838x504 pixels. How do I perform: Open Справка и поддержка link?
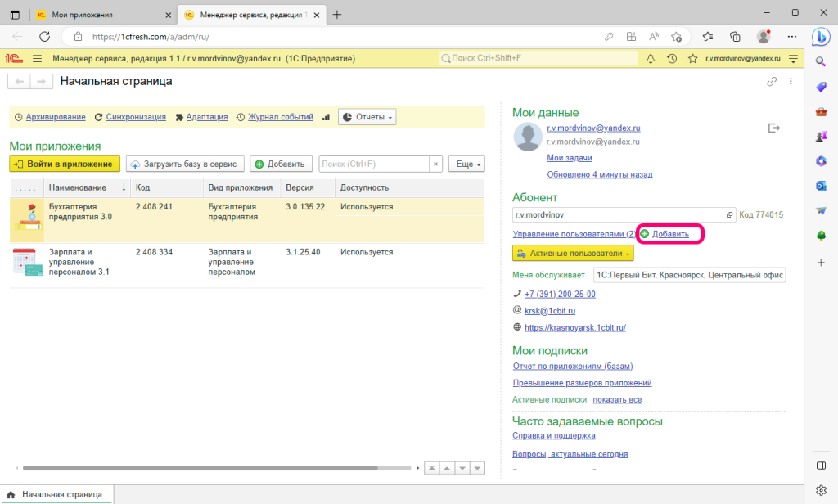[x=554, y=435]
